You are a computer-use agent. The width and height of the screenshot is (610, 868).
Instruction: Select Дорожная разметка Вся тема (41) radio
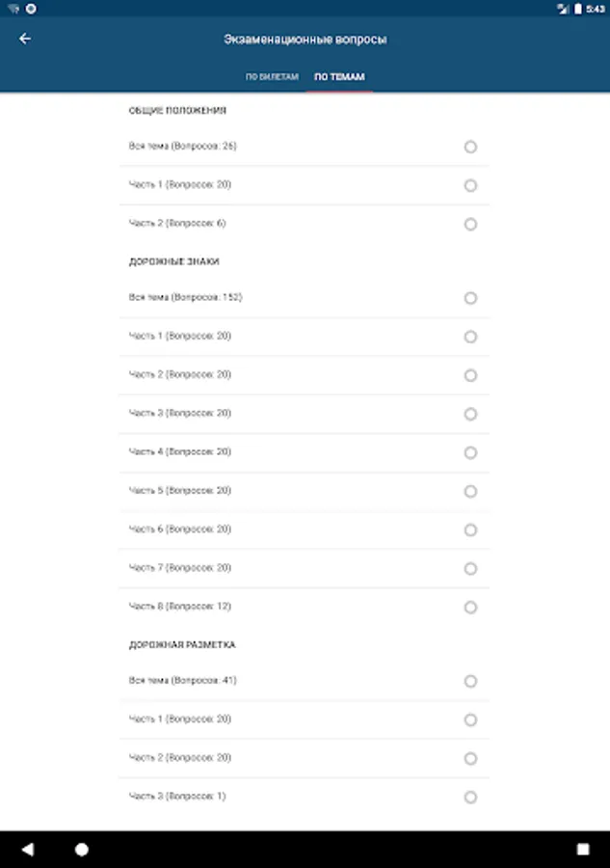[x=470, y=681]
